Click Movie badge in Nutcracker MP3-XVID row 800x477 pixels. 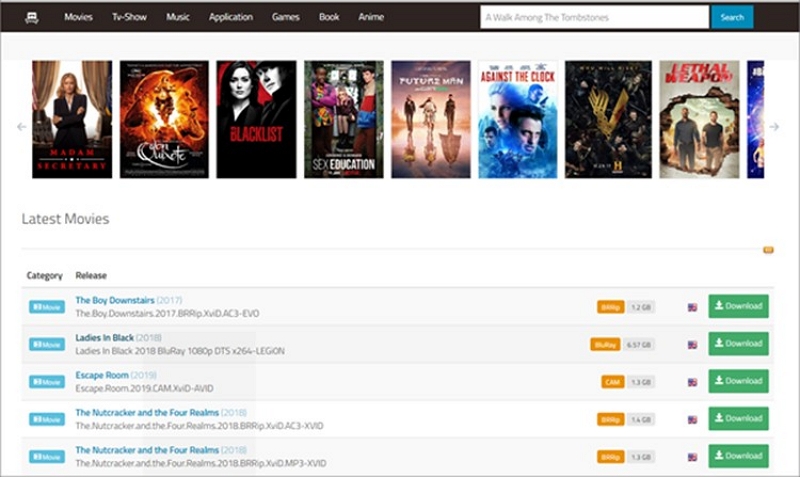click(x=47, y=457)
